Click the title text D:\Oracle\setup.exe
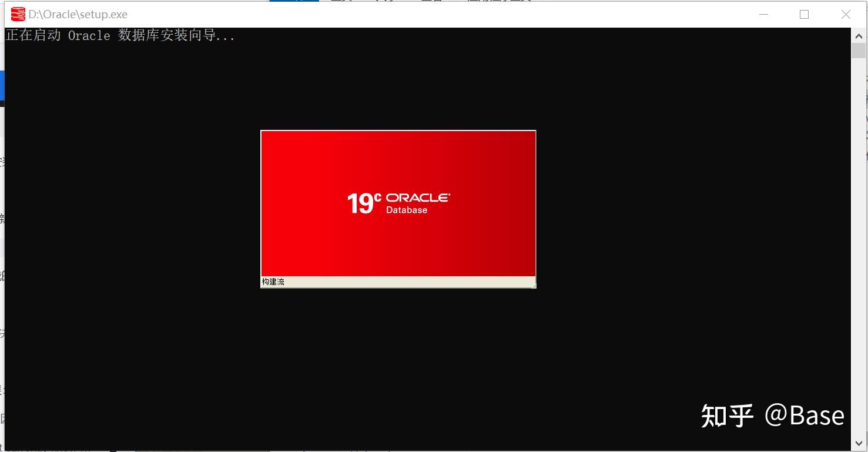The image size is (868, 452). click(x=78, y=14)
